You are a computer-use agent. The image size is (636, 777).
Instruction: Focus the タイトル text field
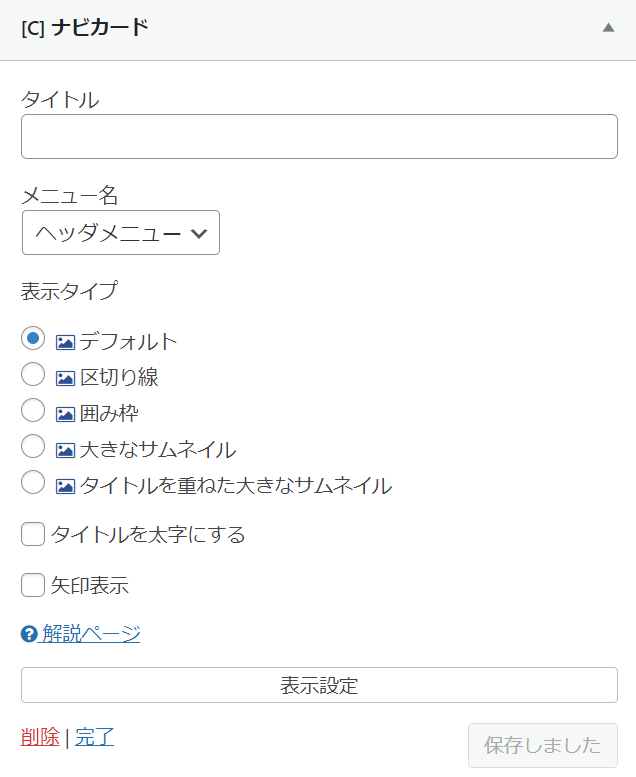click(x=319, y=137)
